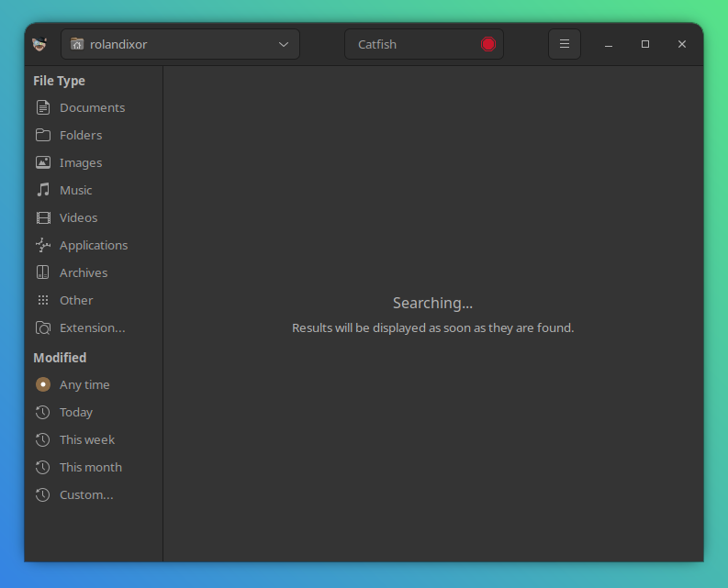Filter by Videos film icon
This screenshot has width=728, height=588.
click(43, 217)
